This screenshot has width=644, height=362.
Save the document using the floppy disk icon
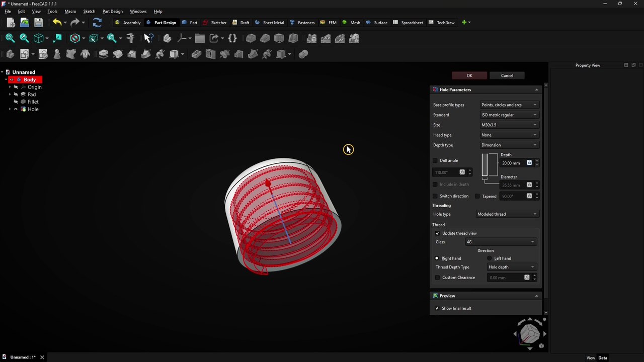click(38, 23)
